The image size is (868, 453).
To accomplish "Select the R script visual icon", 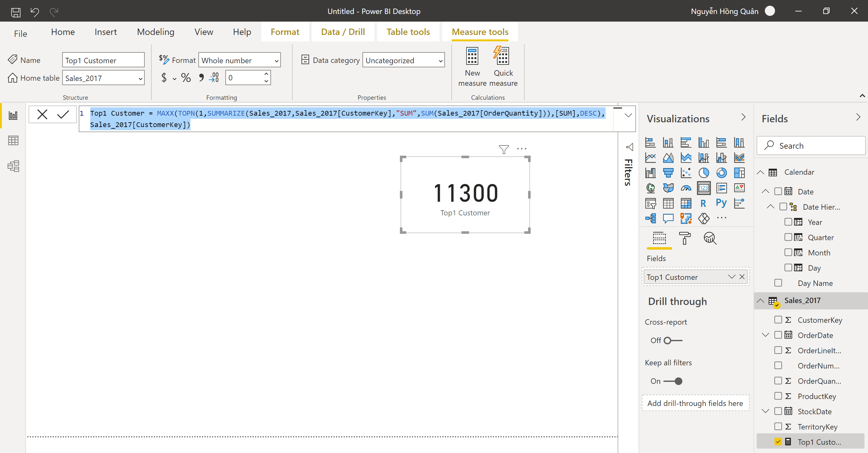I will point(703,203).
